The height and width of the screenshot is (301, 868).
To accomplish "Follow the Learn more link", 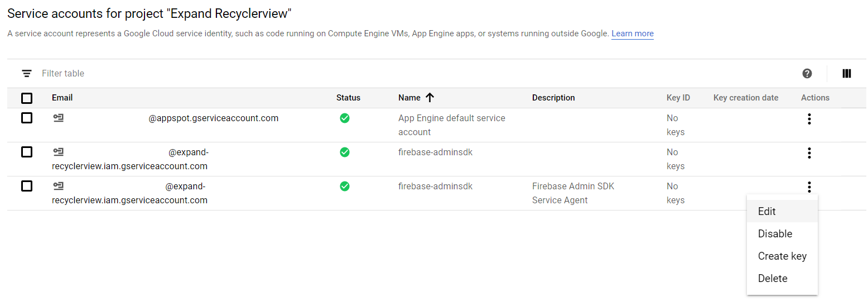I will tap(632, 34).
